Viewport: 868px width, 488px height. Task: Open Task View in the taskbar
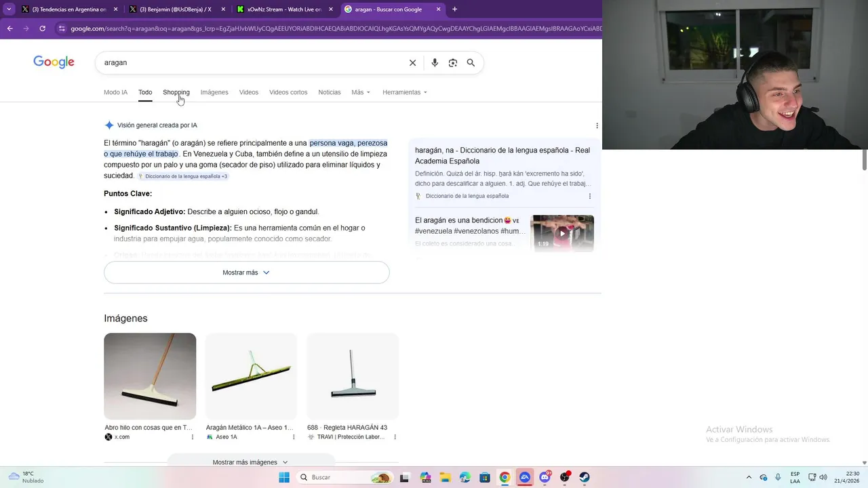(x=405, y=477)
